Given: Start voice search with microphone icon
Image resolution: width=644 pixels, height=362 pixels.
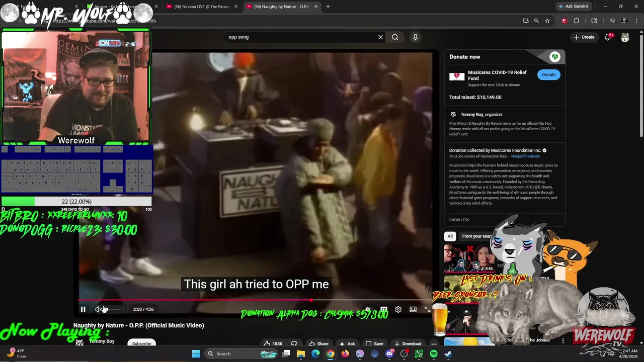Looking at the screenshot, I should [x=415, y=37].
